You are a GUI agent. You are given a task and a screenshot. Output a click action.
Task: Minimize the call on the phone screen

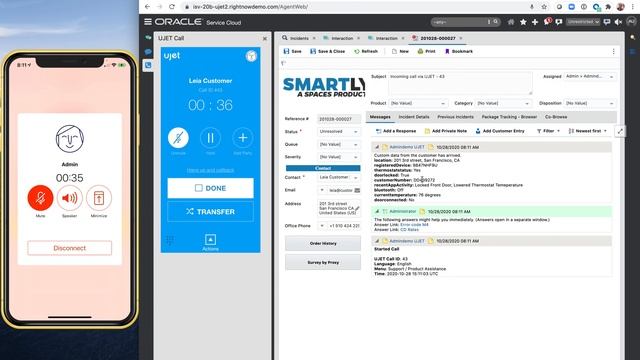pos(99,198)
